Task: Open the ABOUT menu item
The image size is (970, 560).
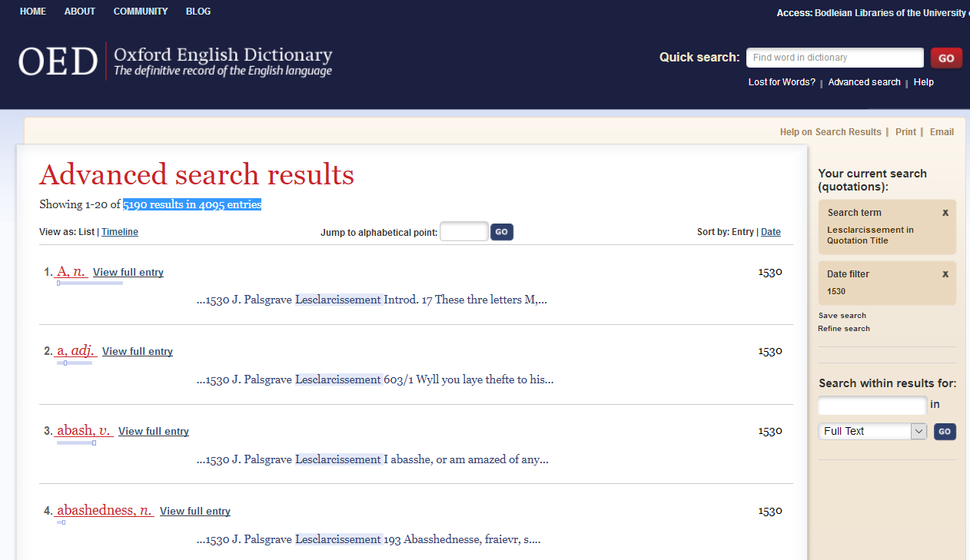Action: pyautogui.click(x=80, y=12)
